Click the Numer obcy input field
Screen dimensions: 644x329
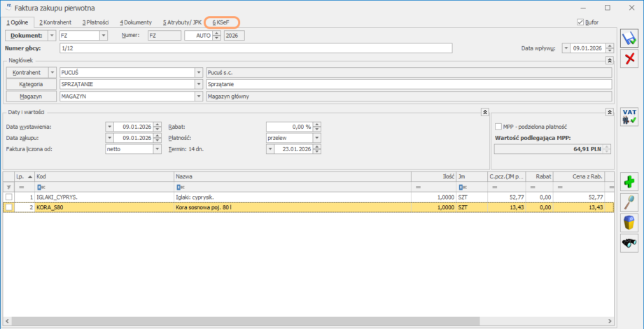tap(255, 48)
